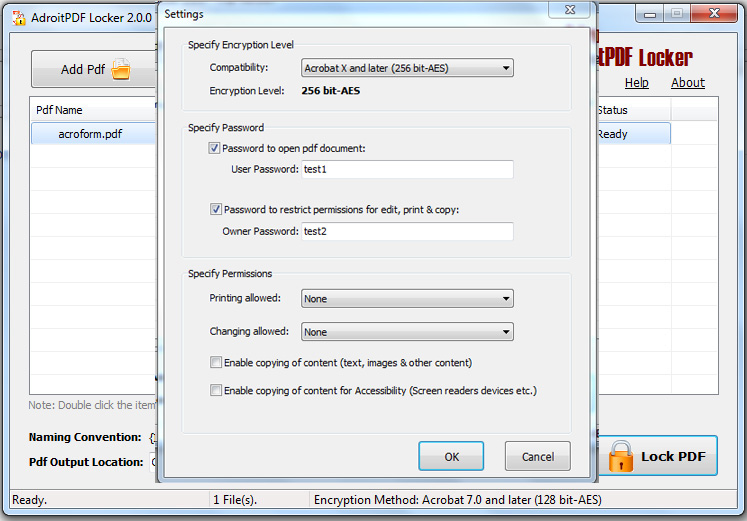
Task: Click the Naming Convention label
Action: pyautogui.click(x=85, y=437)
